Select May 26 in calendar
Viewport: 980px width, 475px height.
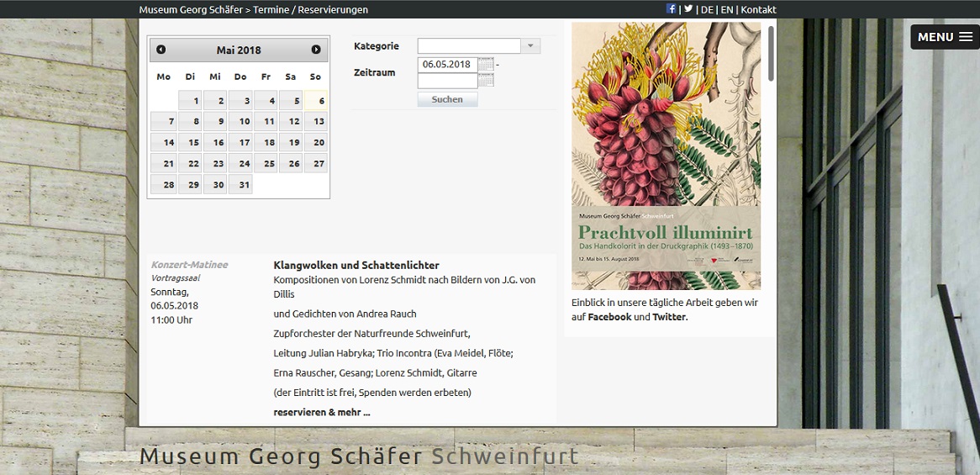291,163
